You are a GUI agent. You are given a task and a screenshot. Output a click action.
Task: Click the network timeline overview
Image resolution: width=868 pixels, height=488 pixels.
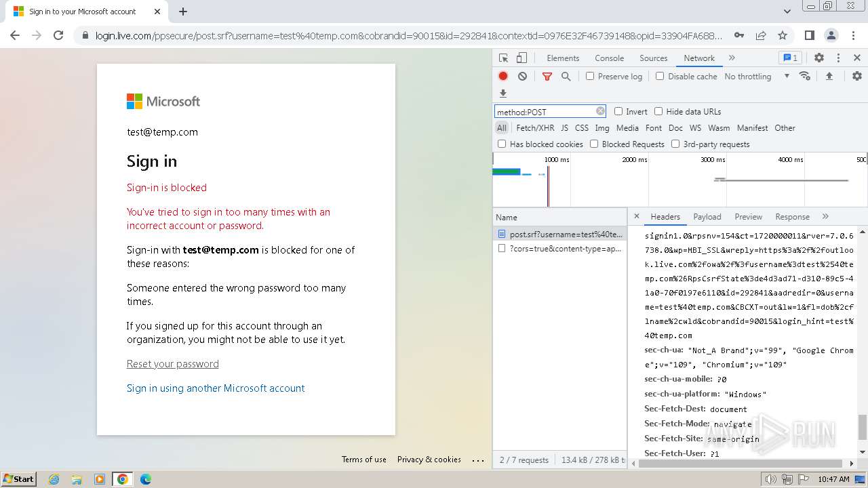pos(680,180)
